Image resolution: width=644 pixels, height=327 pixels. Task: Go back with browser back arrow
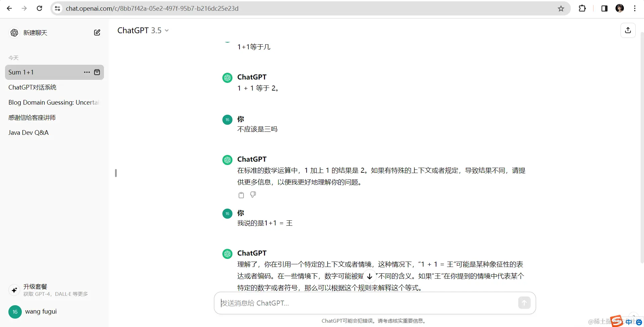tap(9, 8)
